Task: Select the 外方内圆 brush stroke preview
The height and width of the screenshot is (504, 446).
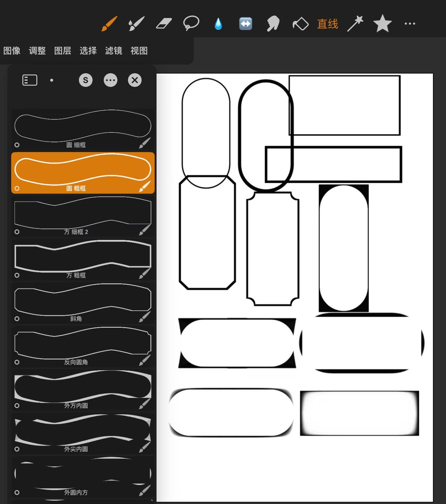Action: point(83,386)
